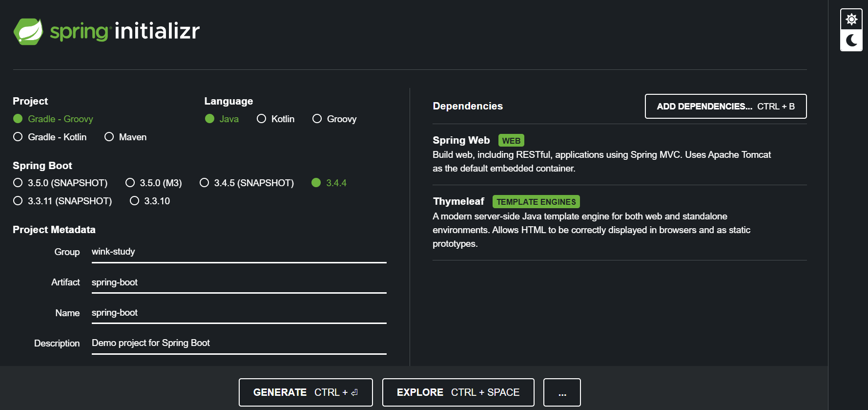Edit the Description field

pyautogui.click(x=239, y=343)
